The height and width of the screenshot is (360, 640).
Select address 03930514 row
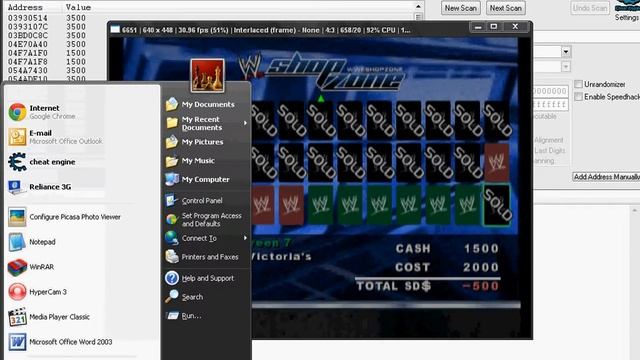coord(47,18)
